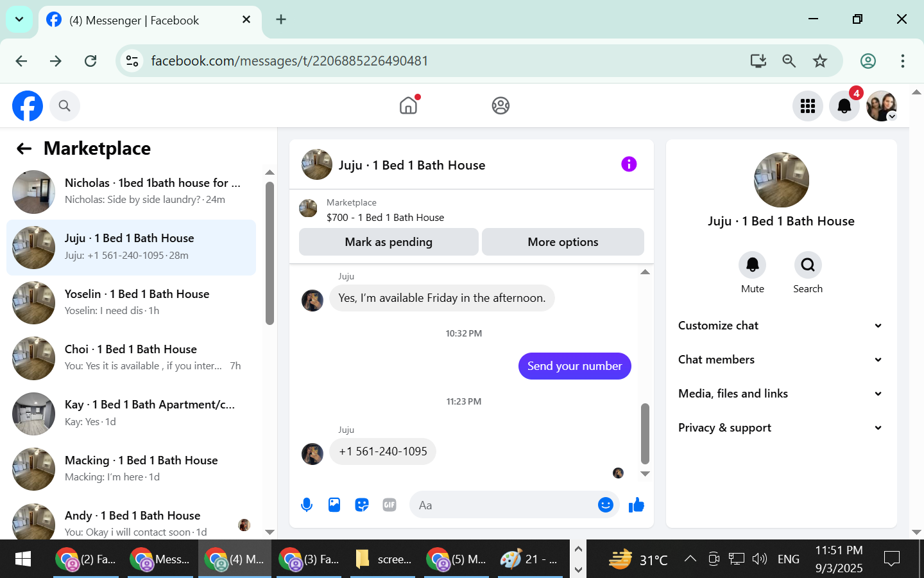Expand Media, files and links section
Viewport: 924px width, 578px height.
[780, 394]
